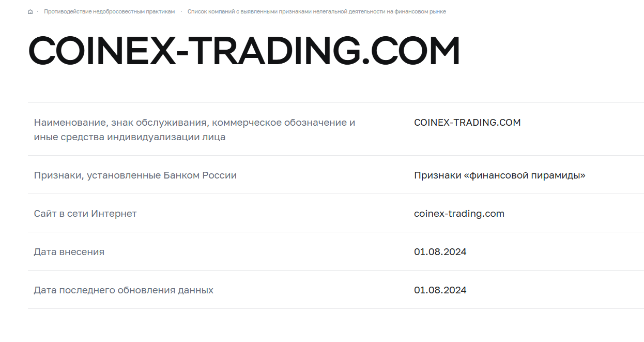This screenshot has height=342, width=644.
Task: Click the Признаки, установленные Банком России label
Action: [x=135, y=175]
